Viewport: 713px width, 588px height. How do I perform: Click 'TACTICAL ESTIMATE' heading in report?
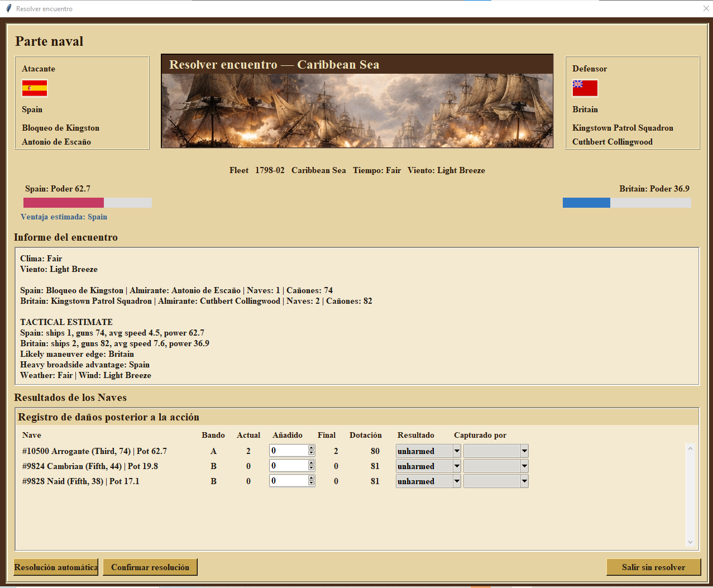tap(66, 322)
